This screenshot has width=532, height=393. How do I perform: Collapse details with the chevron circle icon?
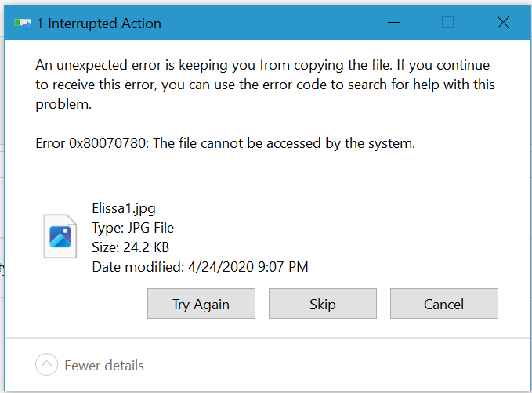point(47,365)
